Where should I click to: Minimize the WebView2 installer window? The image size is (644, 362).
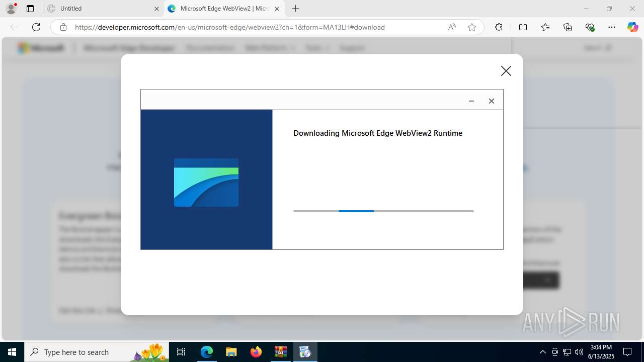point(471,101)
